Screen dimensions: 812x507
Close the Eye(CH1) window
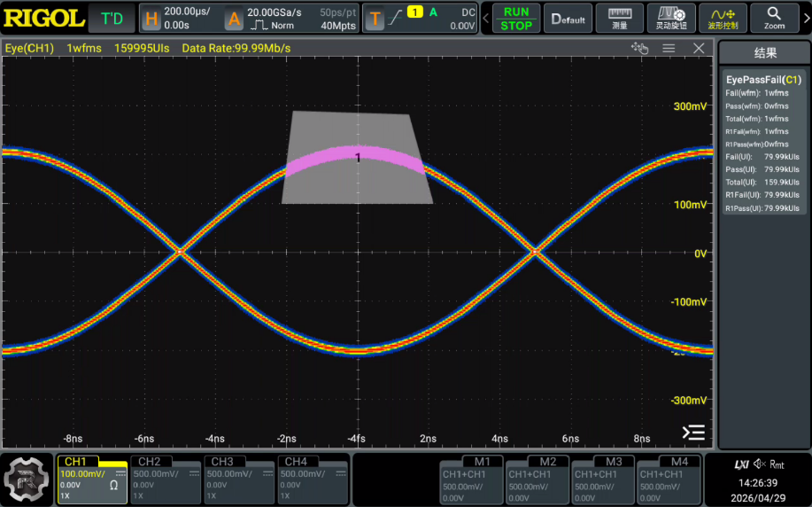coord(699,48)
